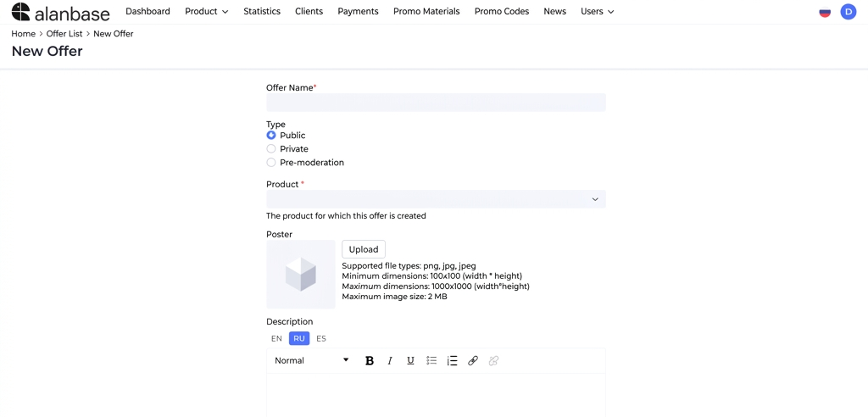Open Promo Materials
This screenshot has width=868, height=417.
(x=426, y=11)
